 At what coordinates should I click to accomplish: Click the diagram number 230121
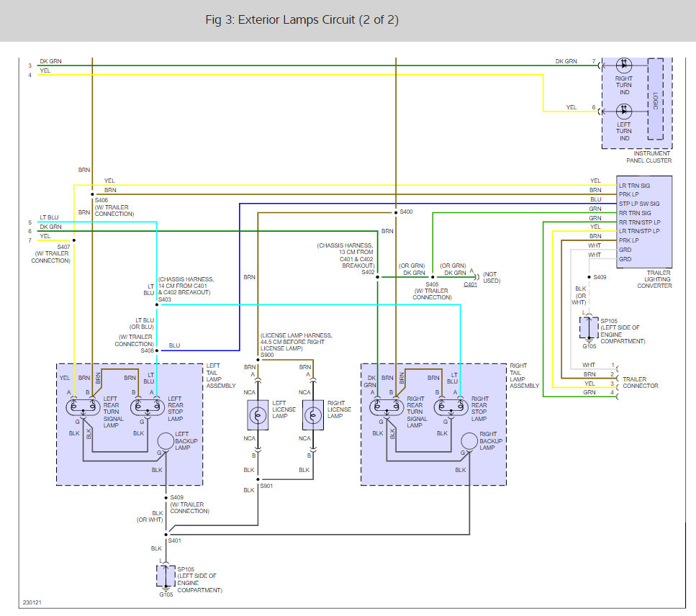(32, 602)
